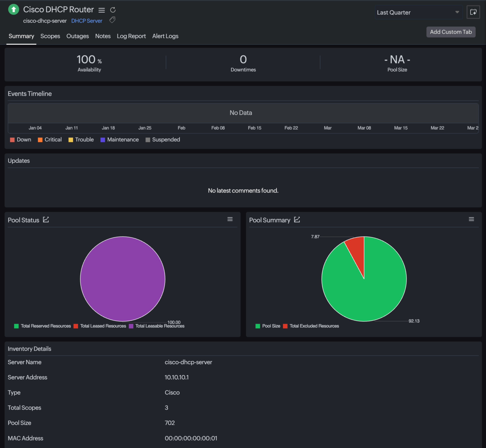The width and height of the screenshot is (486, 448).
Task: Click the No latest comments found message
Action: [x=243, y=191]
